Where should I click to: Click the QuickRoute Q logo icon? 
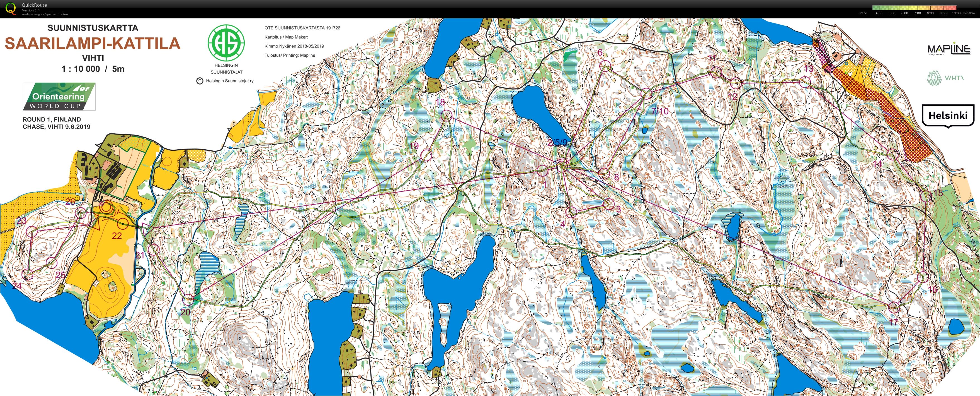click(11, 8)
